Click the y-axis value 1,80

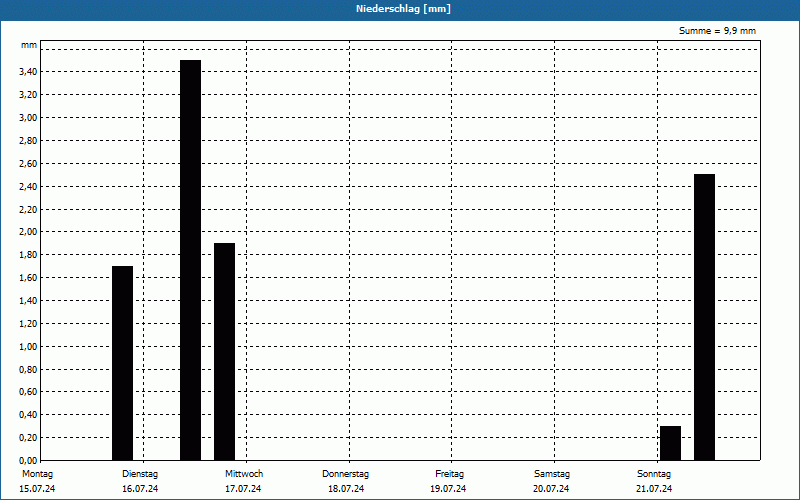pos(28,255)
